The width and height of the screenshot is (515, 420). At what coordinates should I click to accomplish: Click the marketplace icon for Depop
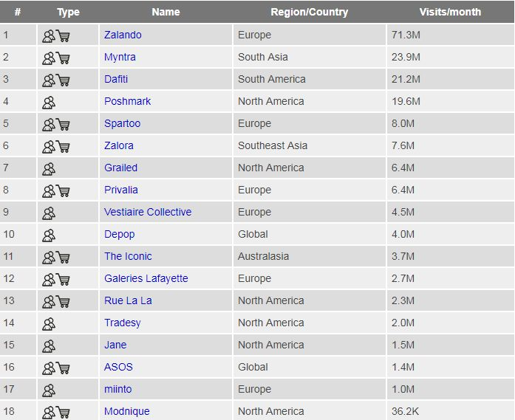(x=49, y=235)
